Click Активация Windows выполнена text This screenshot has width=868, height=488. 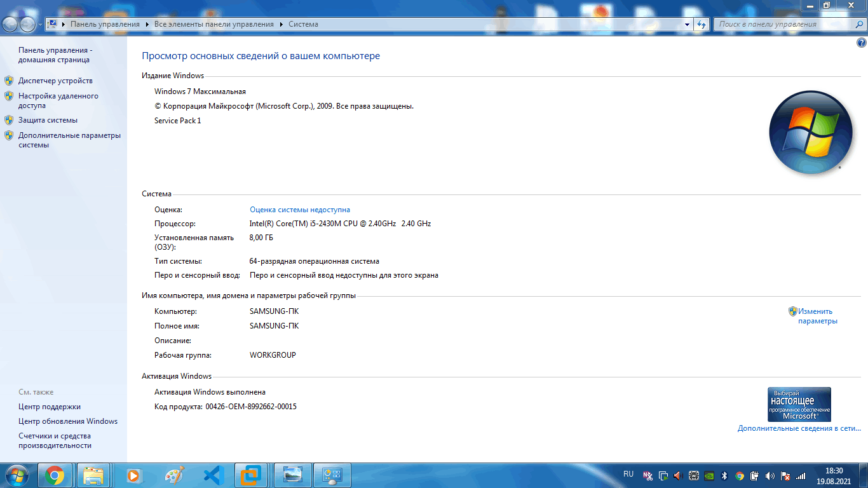click(210, 392)
